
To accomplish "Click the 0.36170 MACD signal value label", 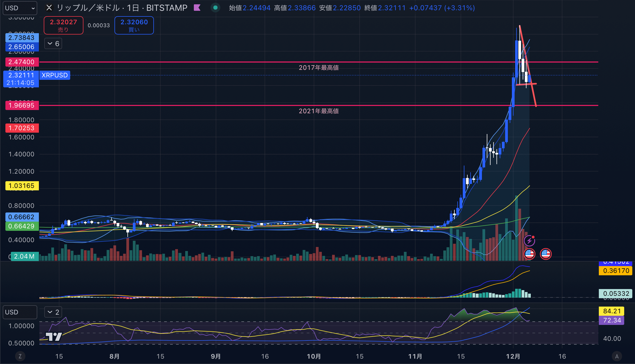I will point(616,271).
